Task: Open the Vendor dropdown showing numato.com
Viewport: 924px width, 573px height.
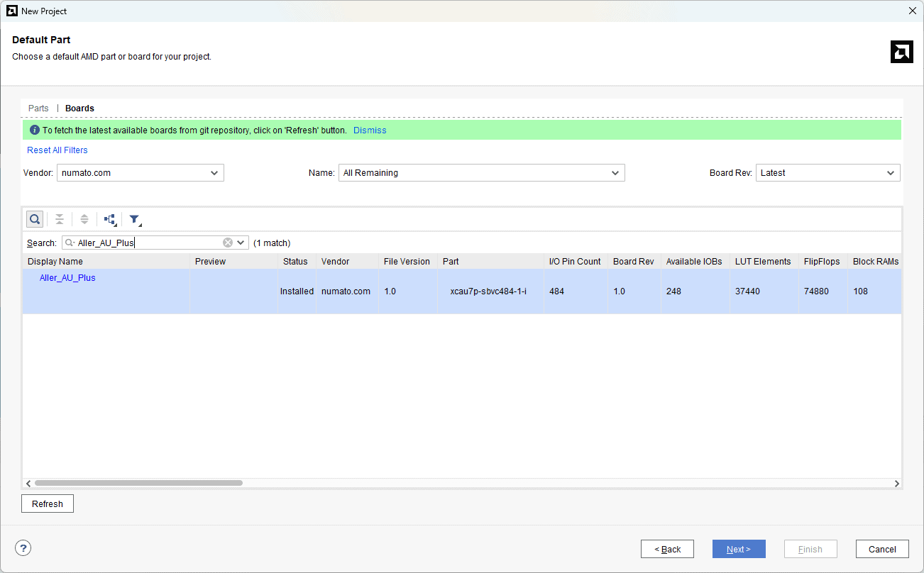Action: pyautogui.click(x=140, y=173)
